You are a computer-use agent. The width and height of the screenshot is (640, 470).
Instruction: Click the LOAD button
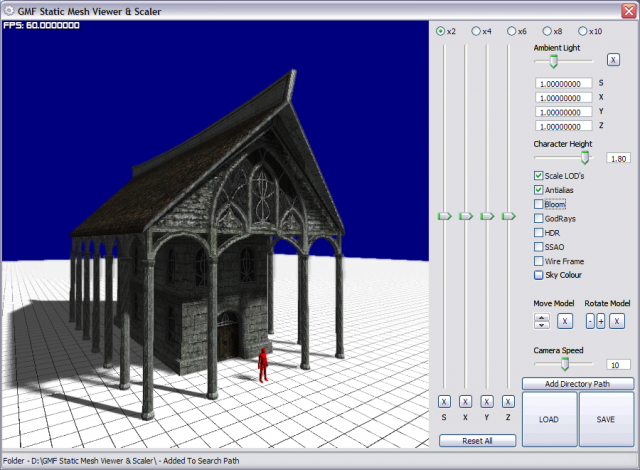pyautogui.click(x=549, y=419)
